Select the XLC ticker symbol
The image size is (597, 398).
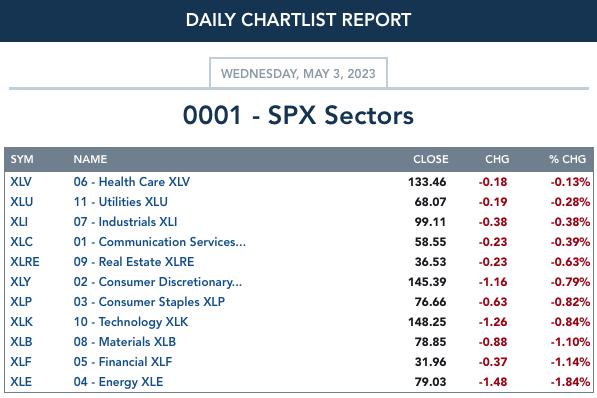click(x=21, y=242)
